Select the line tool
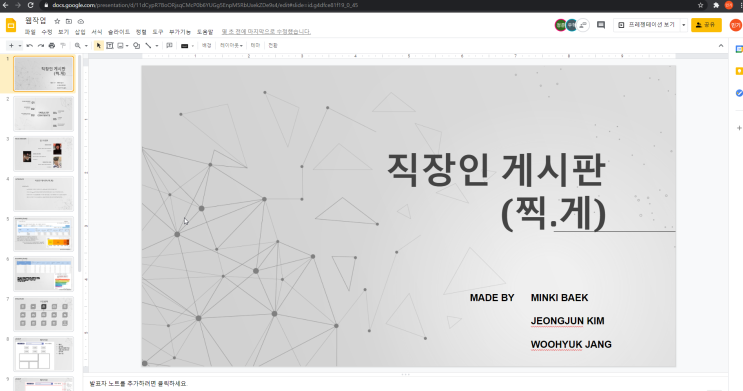 [148, 45]
